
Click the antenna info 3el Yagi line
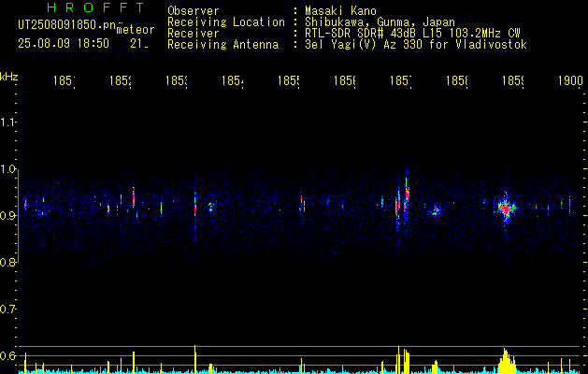pos(416,45)
